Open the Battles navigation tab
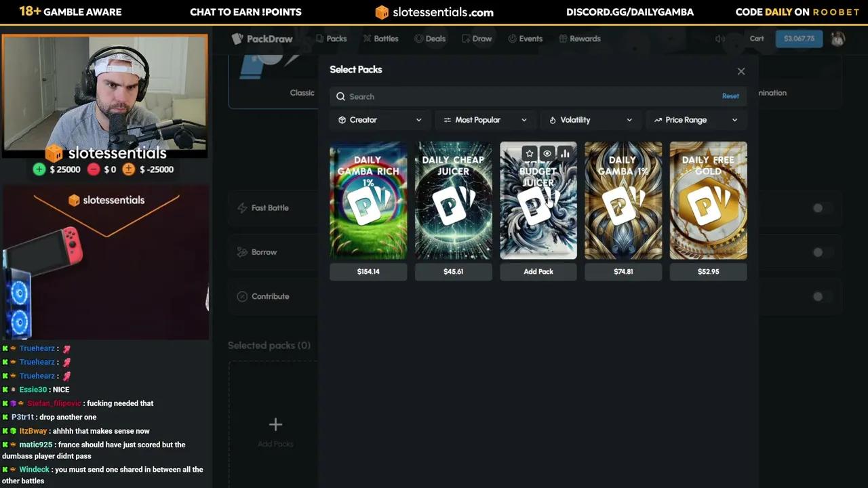This screenshot has height=488, width=868. click(381, 39)
